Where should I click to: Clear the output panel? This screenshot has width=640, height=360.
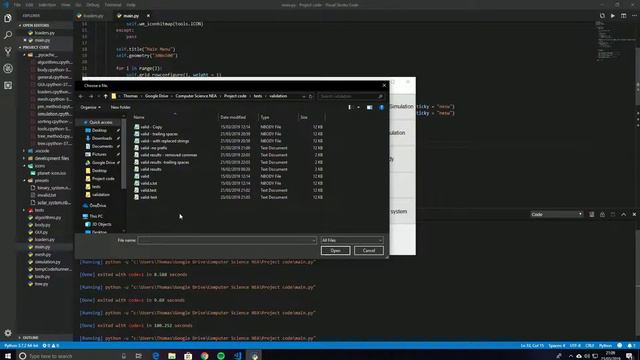[x=591, y=214]
